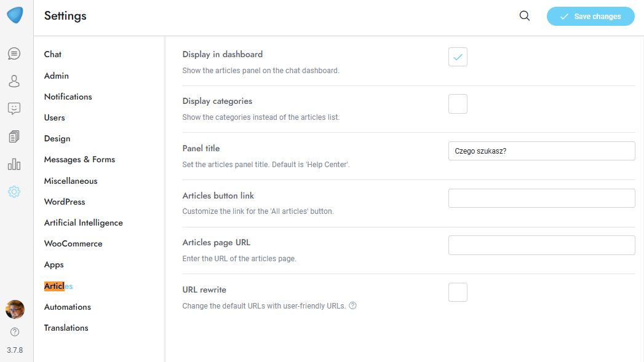Screen dimensions: 644x362
Task: Open the reports bar chart icon
Action: [x=14, y=164]
